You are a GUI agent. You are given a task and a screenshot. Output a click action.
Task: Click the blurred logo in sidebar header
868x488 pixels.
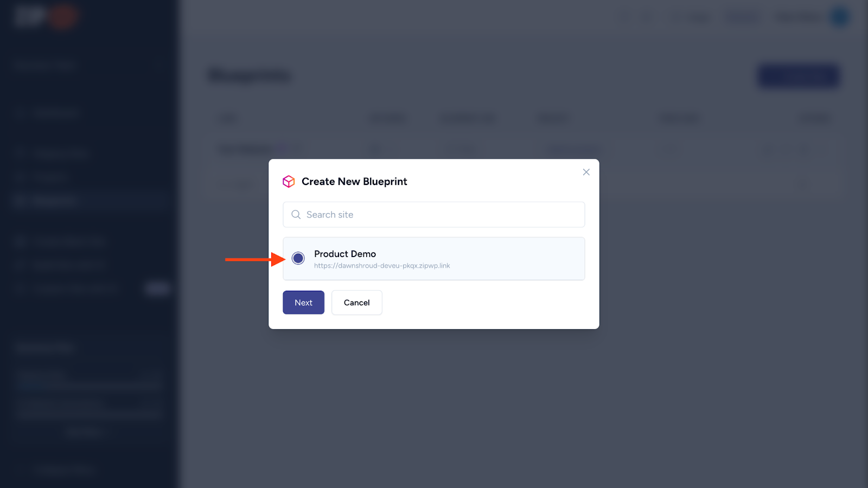[46, 17]
